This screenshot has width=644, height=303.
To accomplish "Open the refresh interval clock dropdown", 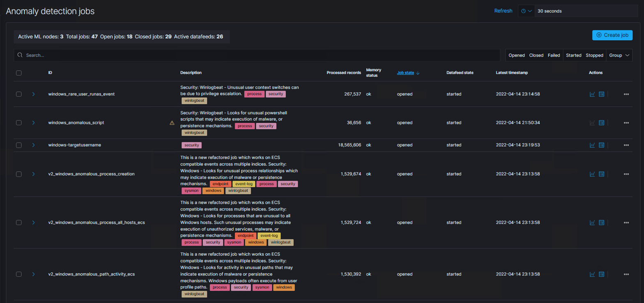I will click(x=526, y=11).
